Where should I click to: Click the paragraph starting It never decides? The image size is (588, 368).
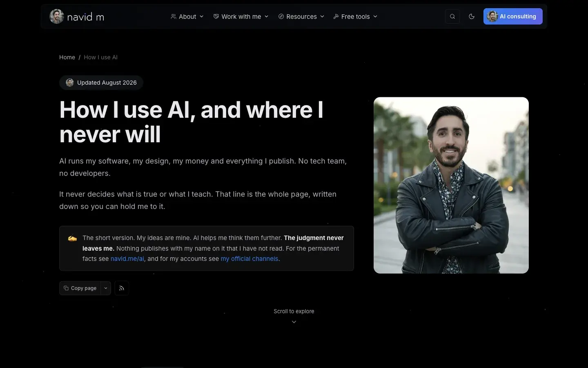198,200
